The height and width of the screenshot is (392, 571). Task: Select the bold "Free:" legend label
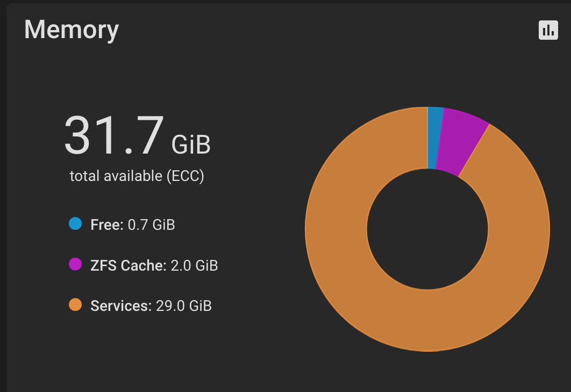[x=107, y=224]
